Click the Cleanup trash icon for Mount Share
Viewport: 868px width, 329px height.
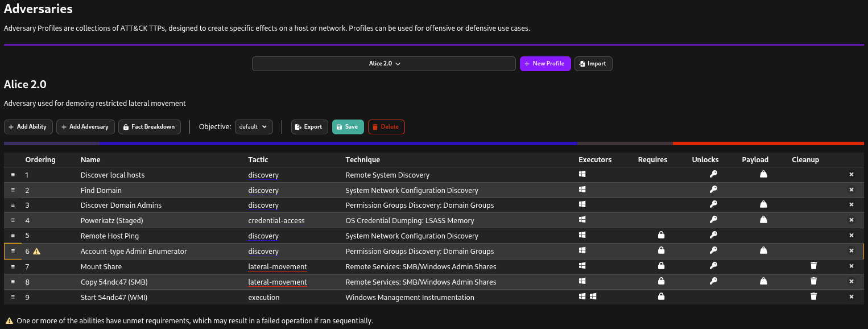click(x=813, y=266)
